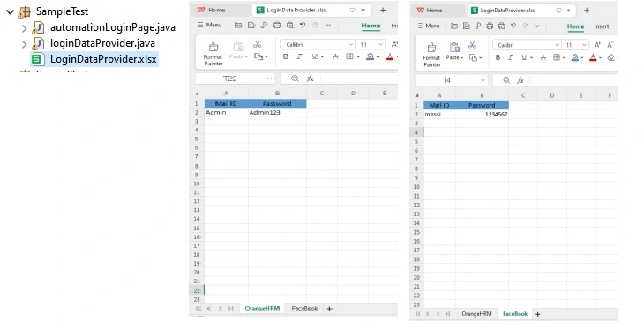Image resolution: width=644 pixels, height=330 pixels.
Task: Toggle Bold in the I4 window
Action: coord(498,57)
